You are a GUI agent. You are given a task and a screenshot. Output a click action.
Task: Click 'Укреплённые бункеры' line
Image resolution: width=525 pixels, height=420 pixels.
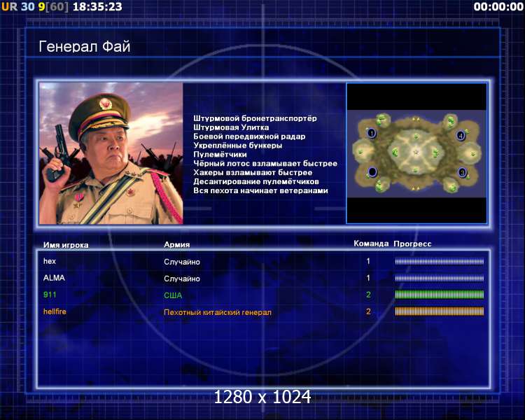238,146
